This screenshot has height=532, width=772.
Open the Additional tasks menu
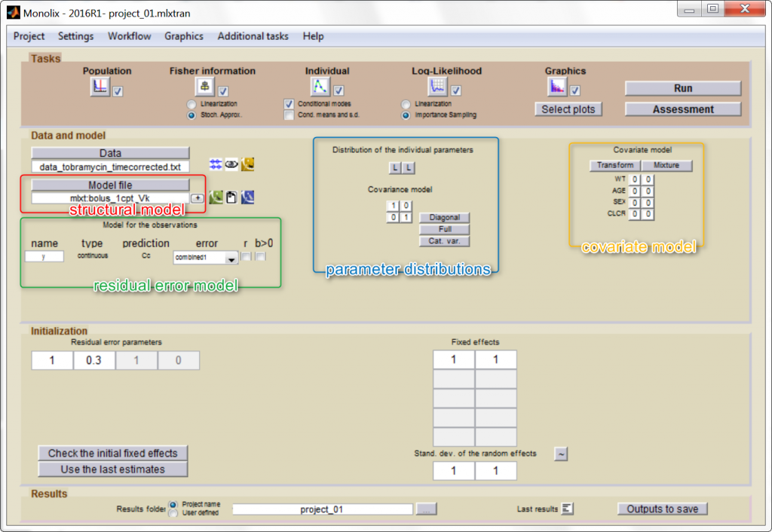coord(253,36)
